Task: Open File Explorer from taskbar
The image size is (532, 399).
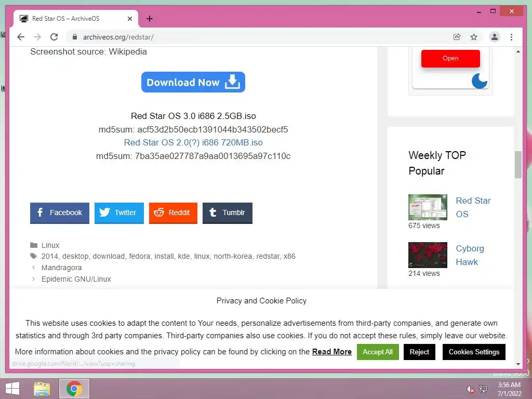Action: (42, 389)
